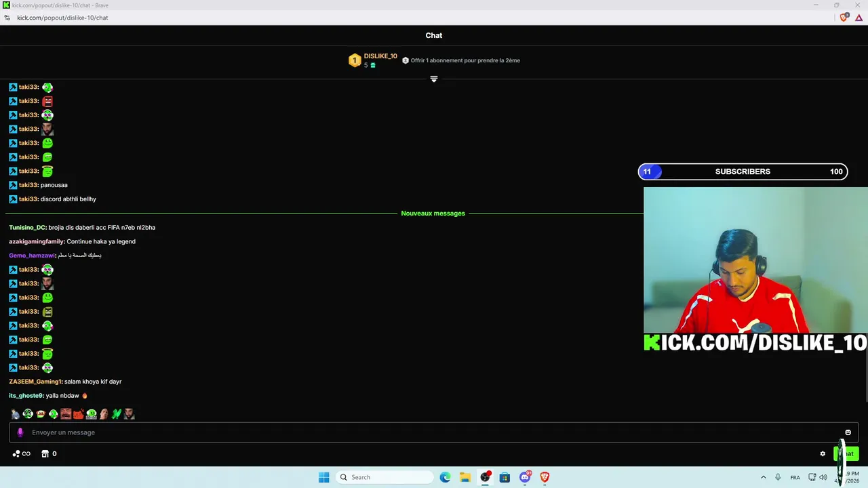Click the taskbar Search box
This screenshot has height=488, width=868.
coord(385,477)
